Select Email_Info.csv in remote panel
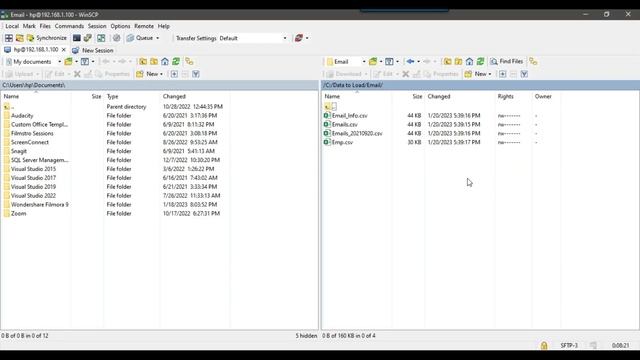The width and height of the screenshot is (640, 360). coord(349,116)
